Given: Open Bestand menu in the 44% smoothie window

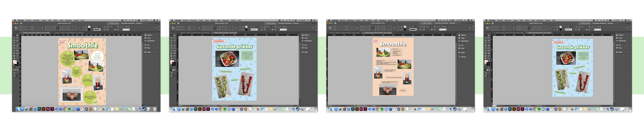Looking at the screenshot, I should coord(29,20).
